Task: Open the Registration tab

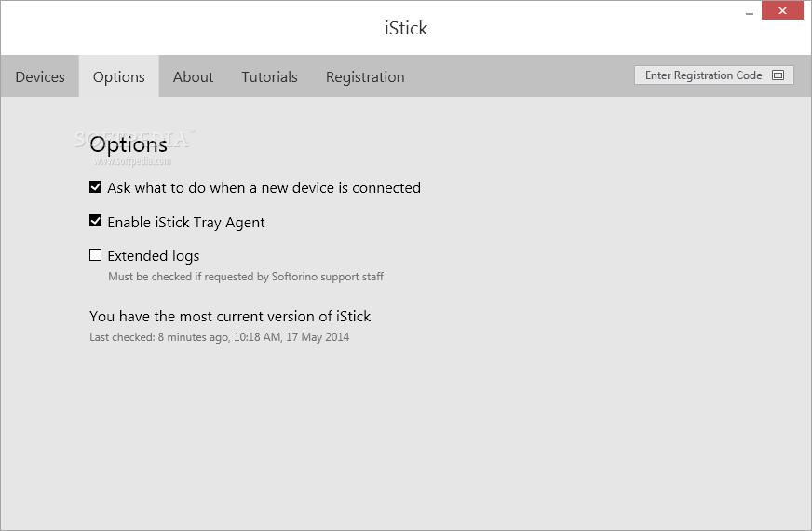Action: pos(365,76)
